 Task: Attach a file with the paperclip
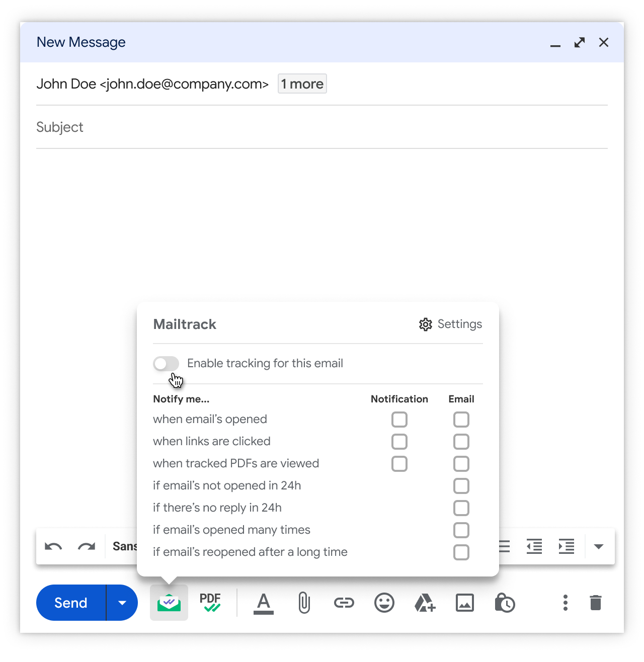click(x=304, y=603)
